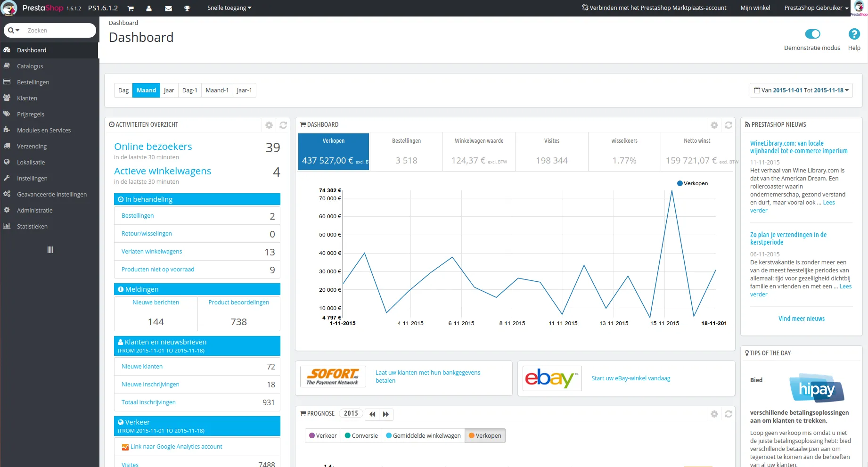Click the trophy badges icon in the top bar
868x467 pixels.
[x=187, y=8]
